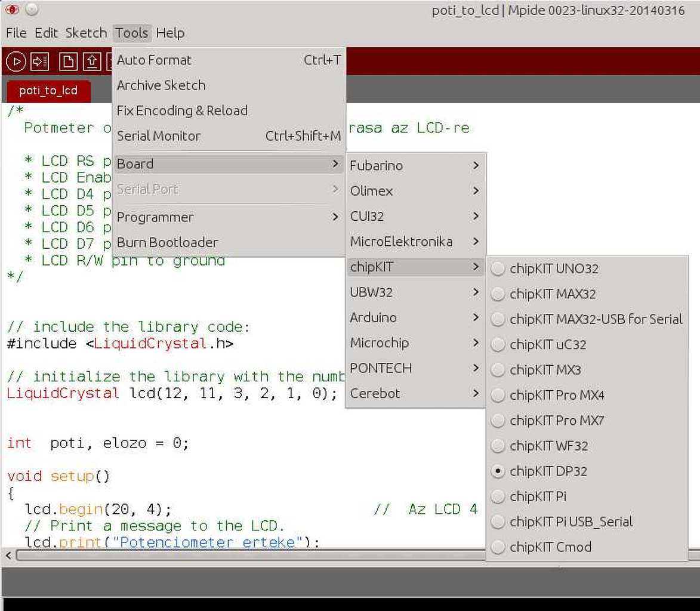Click the 'int poti, elozo = 0;' line
Screen dimensions: 700x611
[x=98, y=443]
